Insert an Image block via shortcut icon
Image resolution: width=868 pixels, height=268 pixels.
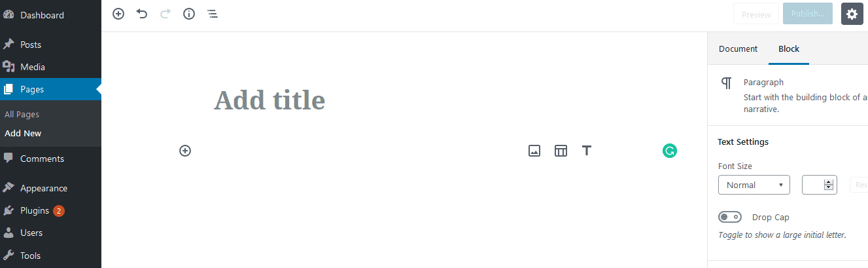click(x=534, y=151)
